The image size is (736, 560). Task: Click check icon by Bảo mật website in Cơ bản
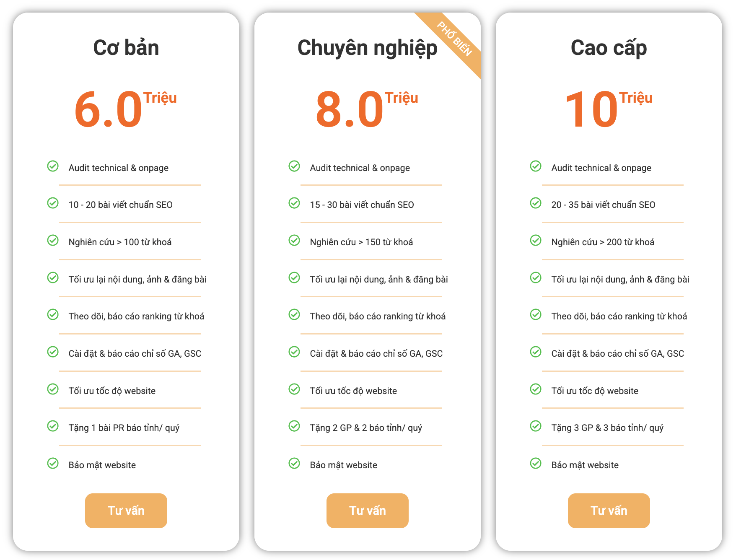pos(53,464)
